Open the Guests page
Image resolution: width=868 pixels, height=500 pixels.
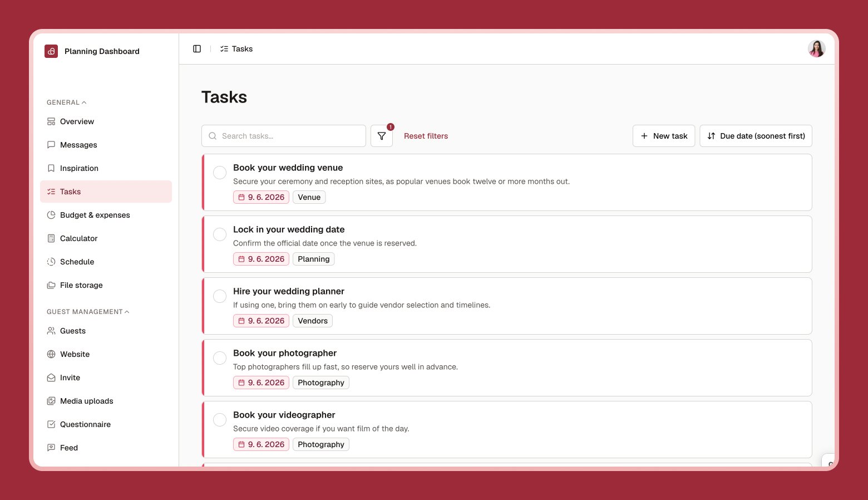(106, 331)
